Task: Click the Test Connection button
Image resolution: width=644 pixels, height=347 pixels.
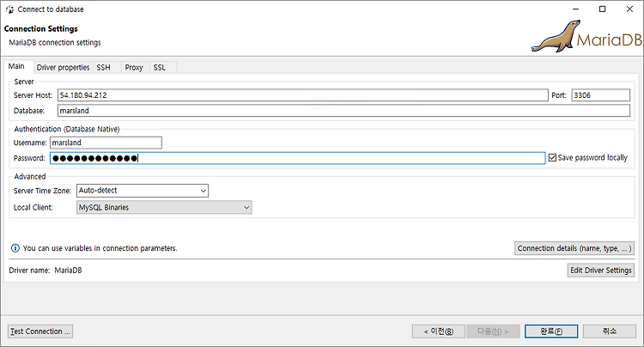Action: pyautogui.click(x=40, y=331)
